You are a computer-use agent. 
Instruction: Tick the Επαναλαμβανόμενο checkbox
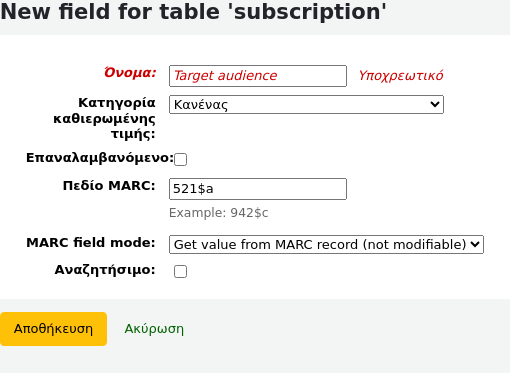point(180,159)
